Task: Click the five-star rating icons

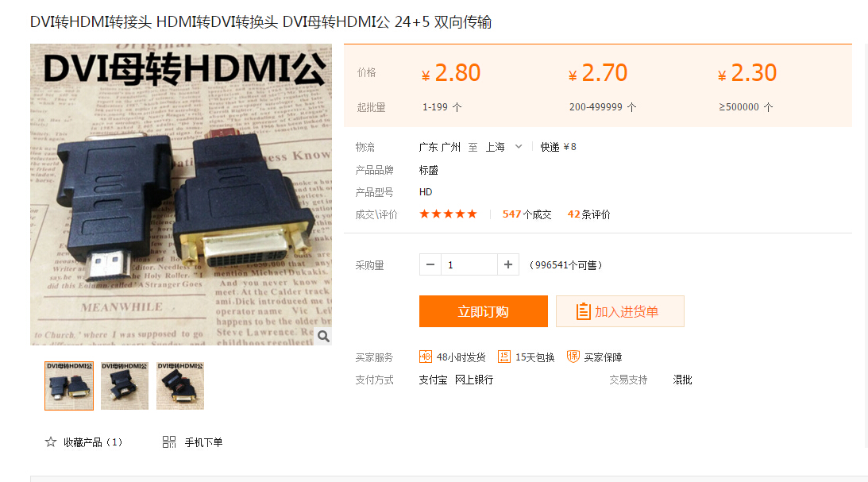Action: [x=449, y=214]
